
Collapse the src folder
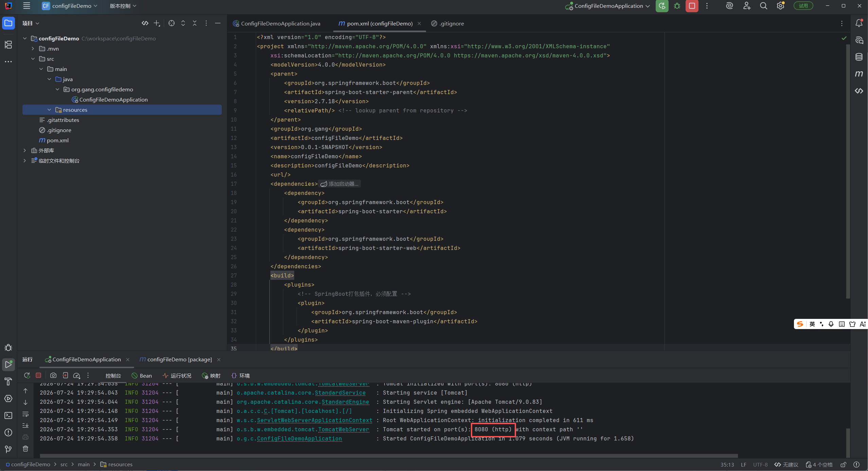(x=33, y=59)
